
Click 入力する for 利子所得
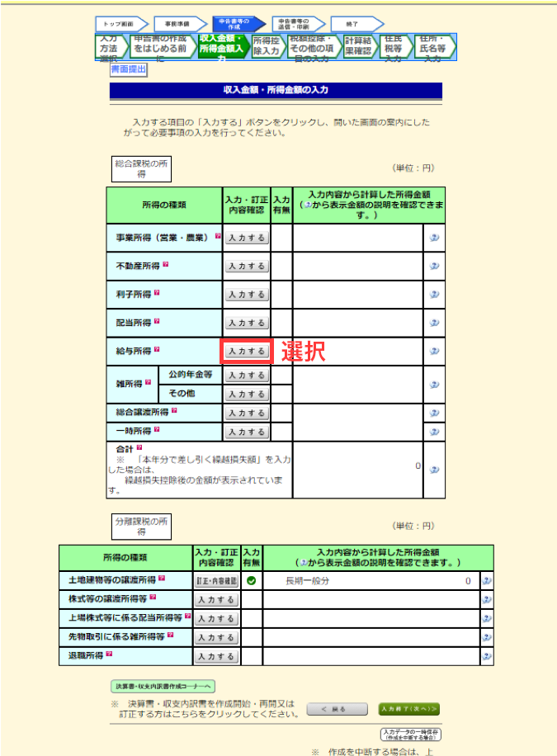coord(247,295)
